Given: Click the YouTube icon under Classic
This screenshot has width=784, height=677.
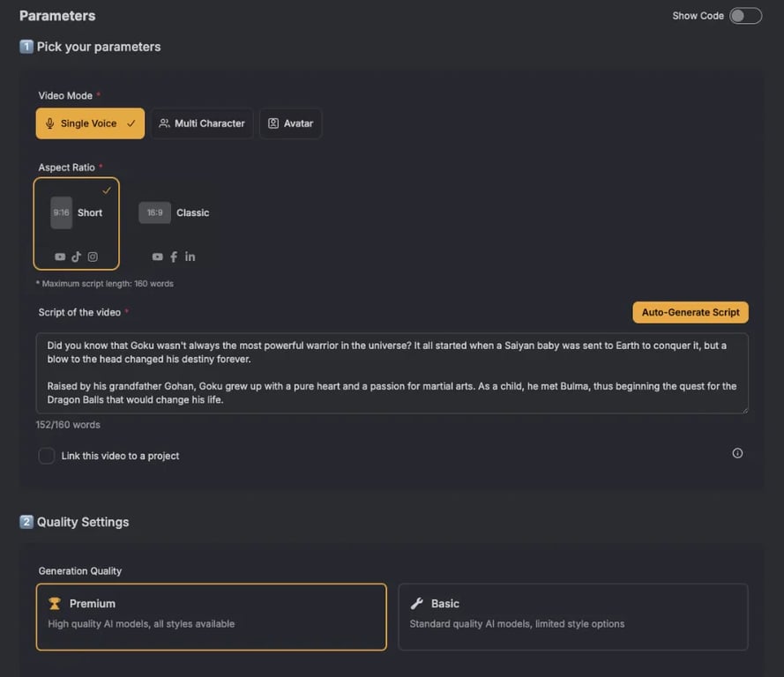Looking at the screenshot, I should pos(157,257).
